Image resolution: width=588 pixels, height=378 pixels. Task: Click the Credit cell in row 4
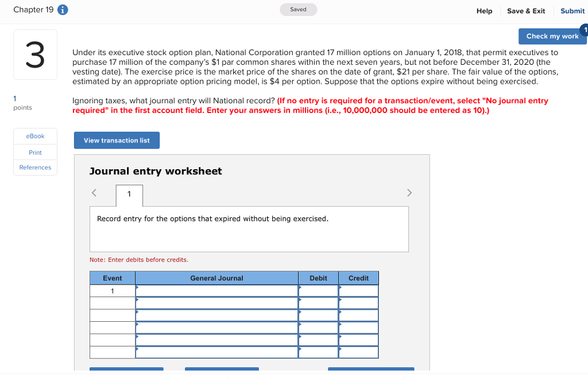pos(358,328)
